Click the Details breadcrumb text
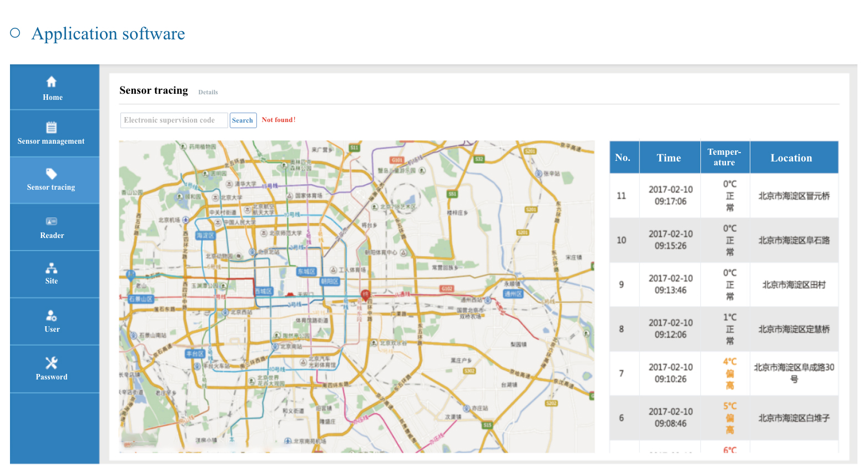This screenshot has height=476, width=868. pyautogui.click(x=208, y=93)
